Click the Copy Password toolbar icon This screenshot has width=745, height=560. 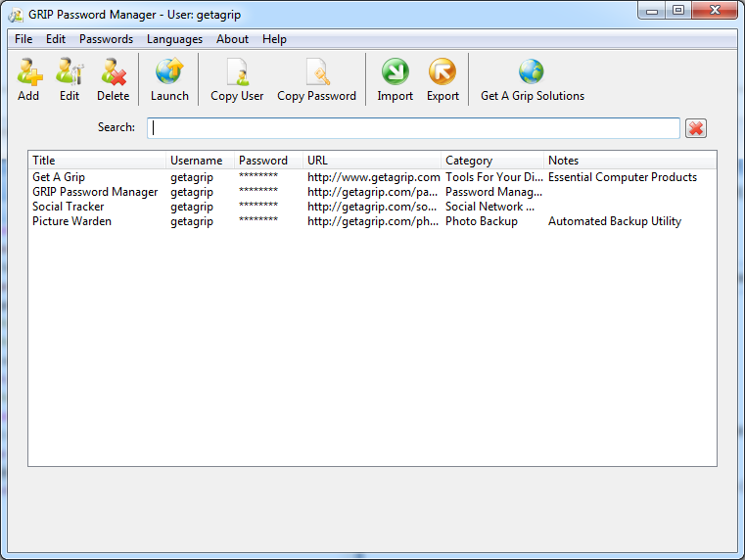tap(317, 72)
